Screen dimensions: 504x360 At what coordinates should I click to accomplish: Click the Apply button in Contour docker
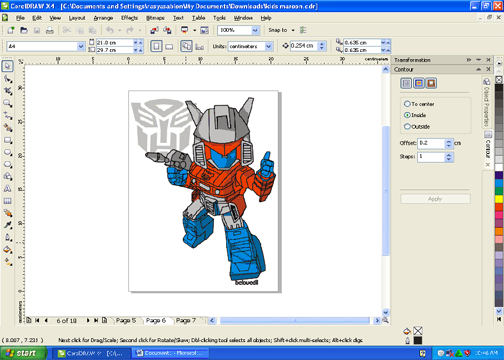(435, 199)
